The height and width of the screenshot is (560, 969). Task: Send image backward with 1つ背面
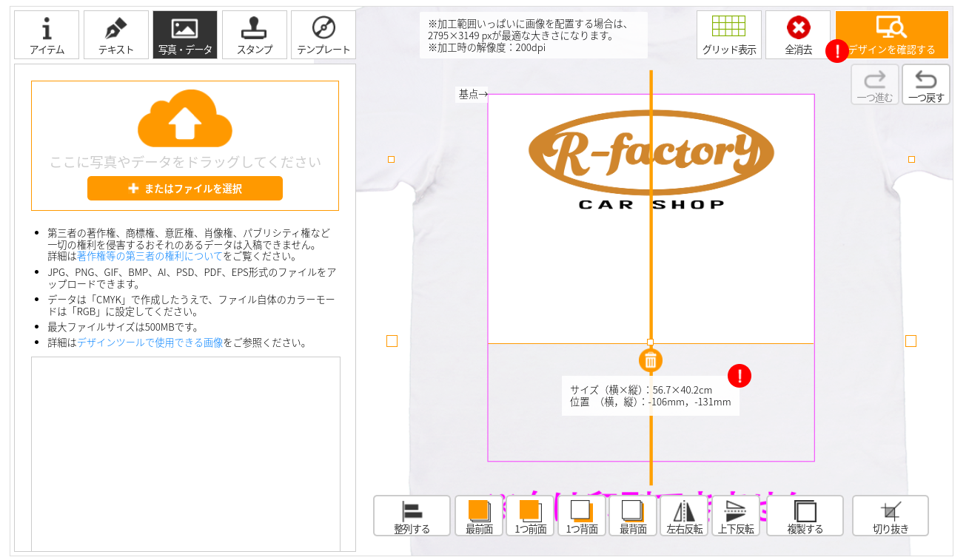tap(582, 516)
